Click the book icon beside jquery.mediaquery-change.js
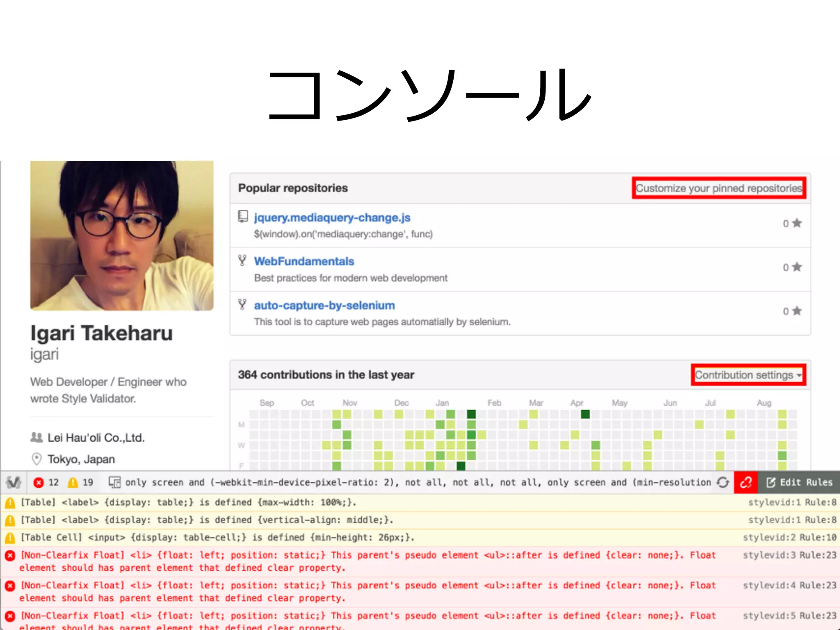Screen dimensions: 840x630 243,216
